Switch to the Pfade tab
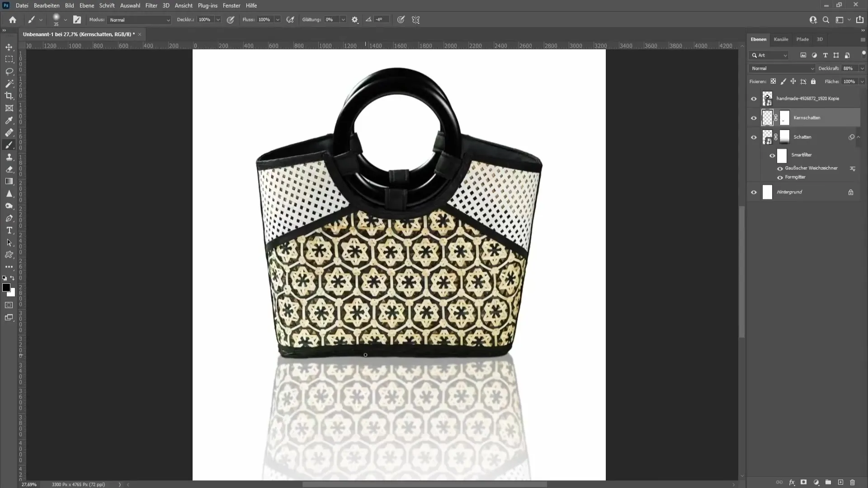868x488 pixels. [x=802, y=39]
